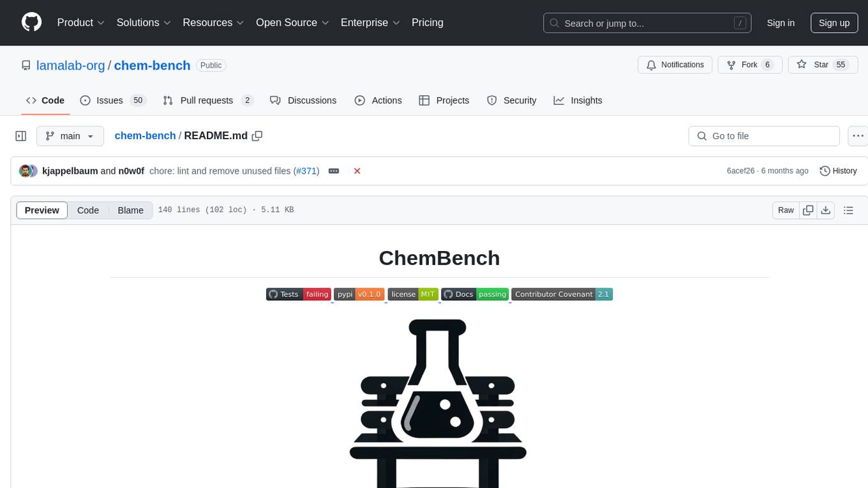Open the Actions tab

point(378,100)
